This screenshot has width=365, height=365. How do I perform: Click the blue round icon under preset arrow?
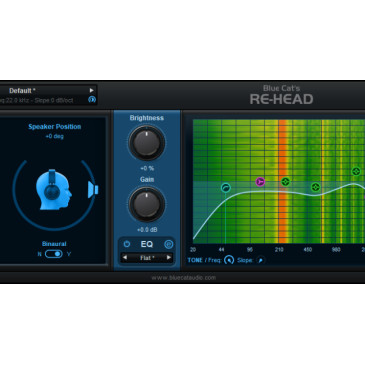coord(92,99)
